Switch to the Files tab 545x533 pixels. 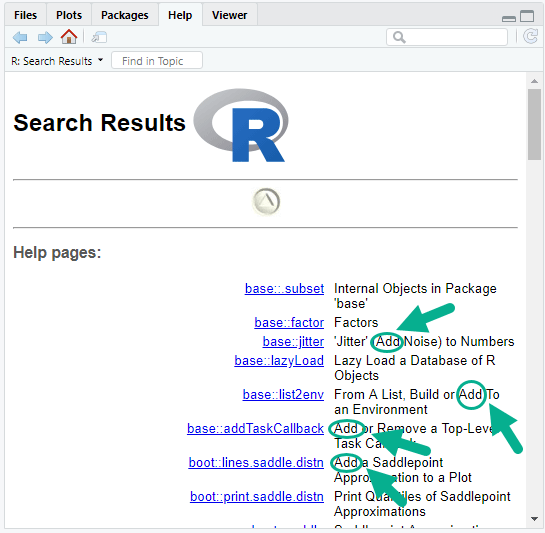point(25,15)
